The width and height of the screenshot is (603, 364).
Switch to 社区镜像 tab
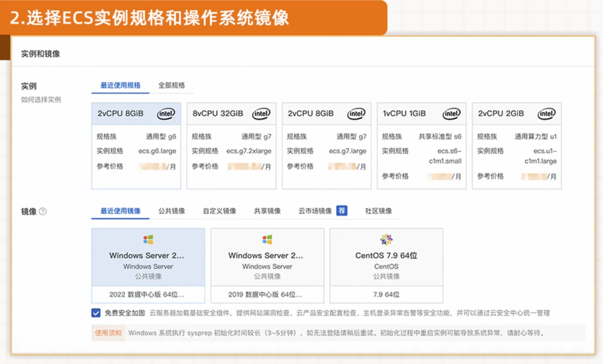379,211
